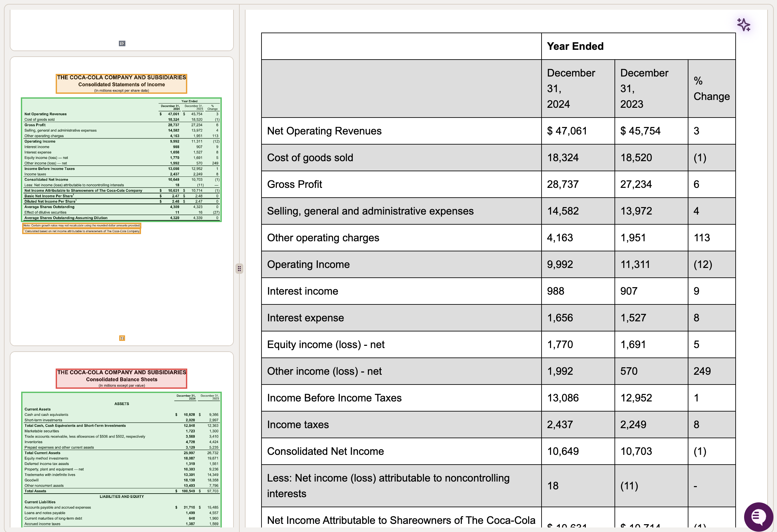Click the 'Interest expense' row label

[401, 318]
